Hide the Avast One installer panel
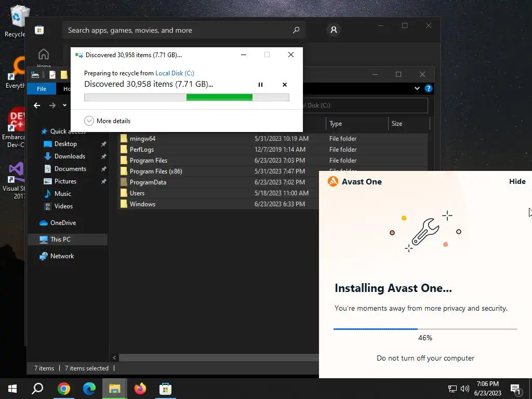 (x=517, y=181)
